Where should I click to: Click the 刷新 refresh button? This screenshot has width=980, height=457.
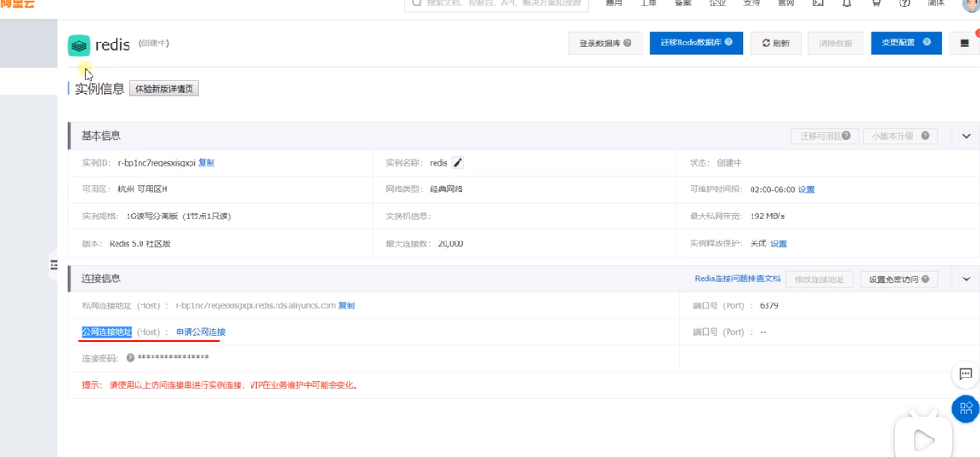click(776, 43)
